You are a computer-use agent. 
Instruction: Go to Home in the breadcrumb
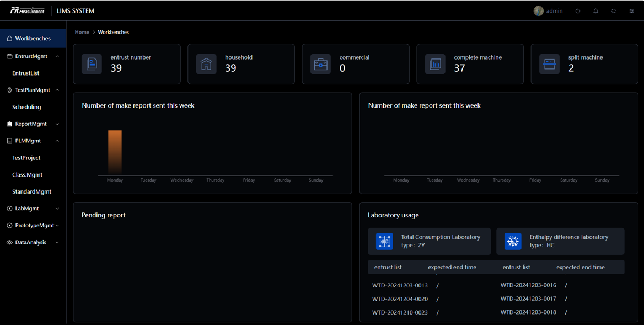[x=82, y=33]
